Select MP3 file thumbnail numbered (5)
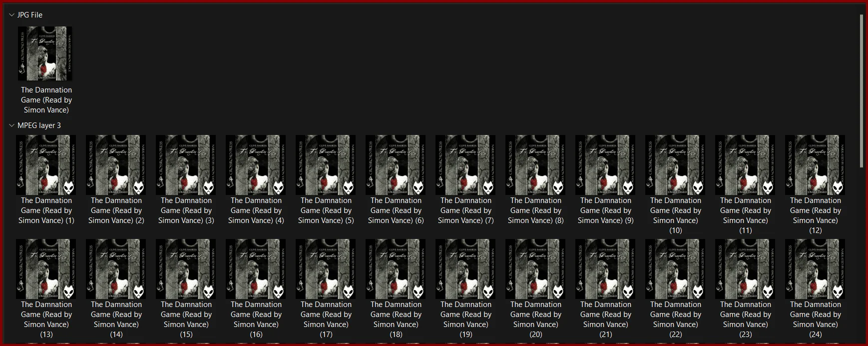Screen dimensions: 868x346 (x=326, y=165)
